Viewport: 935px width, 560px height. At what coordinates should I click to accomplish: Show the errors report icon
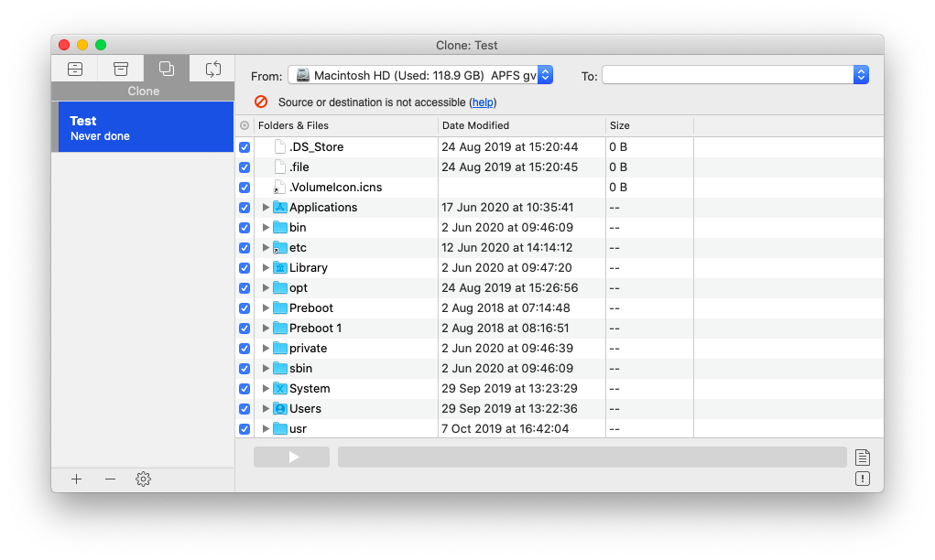(x=863, y=479)
